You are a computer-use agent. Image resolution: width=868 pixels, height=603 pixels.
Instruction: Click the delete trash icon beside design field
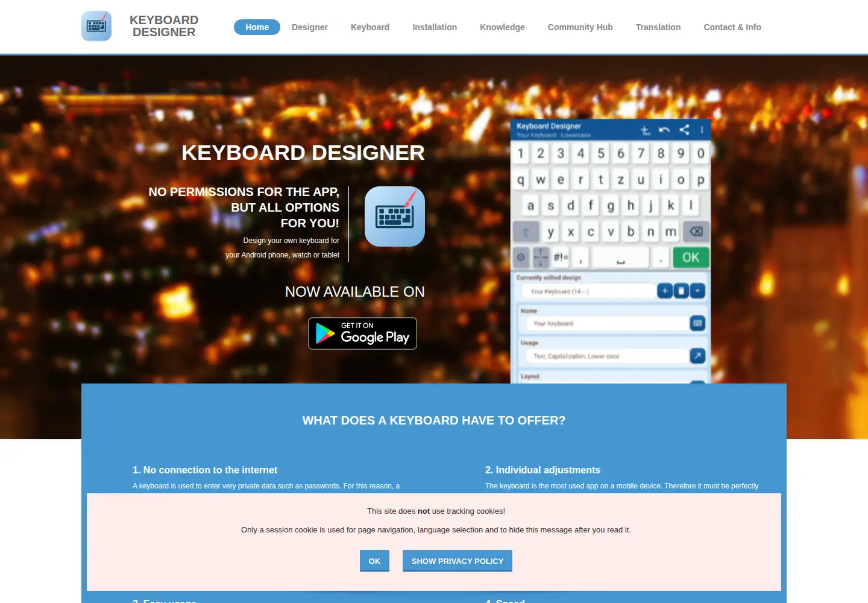pyautogui.click(x=681, y=291)
